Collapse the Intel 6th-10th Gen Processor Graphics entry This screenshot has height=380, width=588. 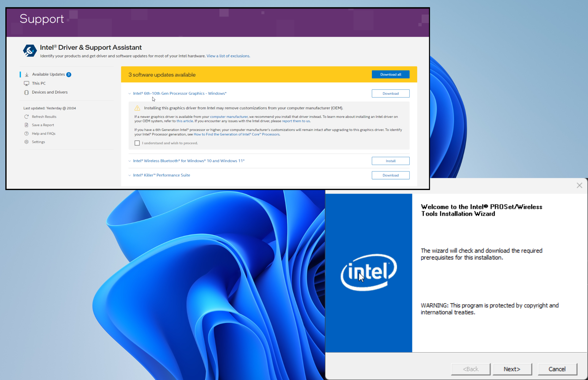[x=129, y=94]
